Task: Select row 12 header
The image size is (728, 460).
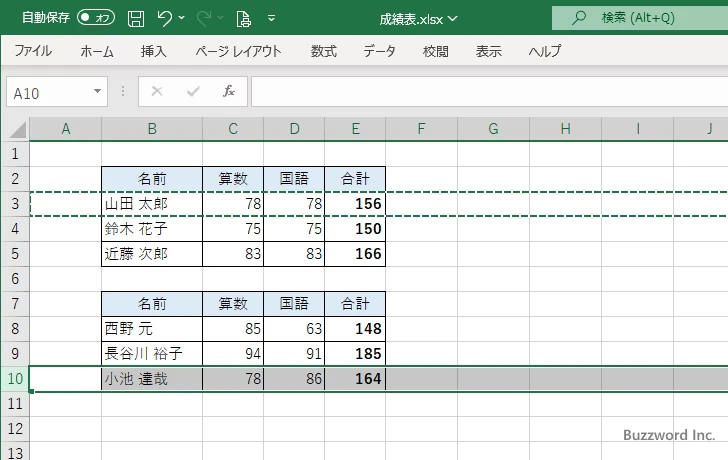Action: 15,428
